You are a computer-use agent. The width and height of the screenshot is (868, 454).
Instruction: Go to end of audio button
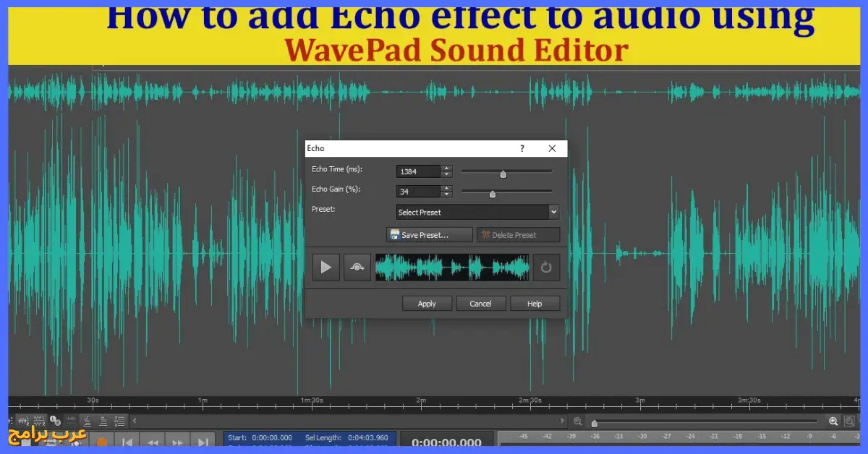coord(203,442)
